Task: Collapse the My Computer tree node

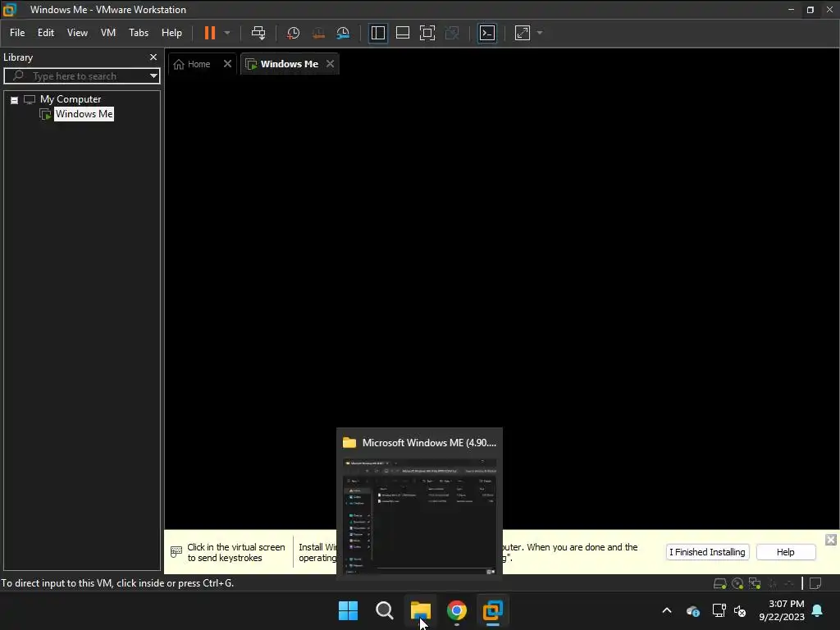Action: [x=15, y=99]
